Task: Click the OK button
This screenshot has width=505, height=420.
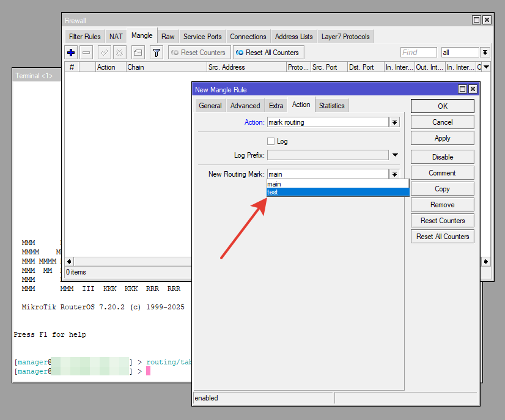Action: coord(442,106)
